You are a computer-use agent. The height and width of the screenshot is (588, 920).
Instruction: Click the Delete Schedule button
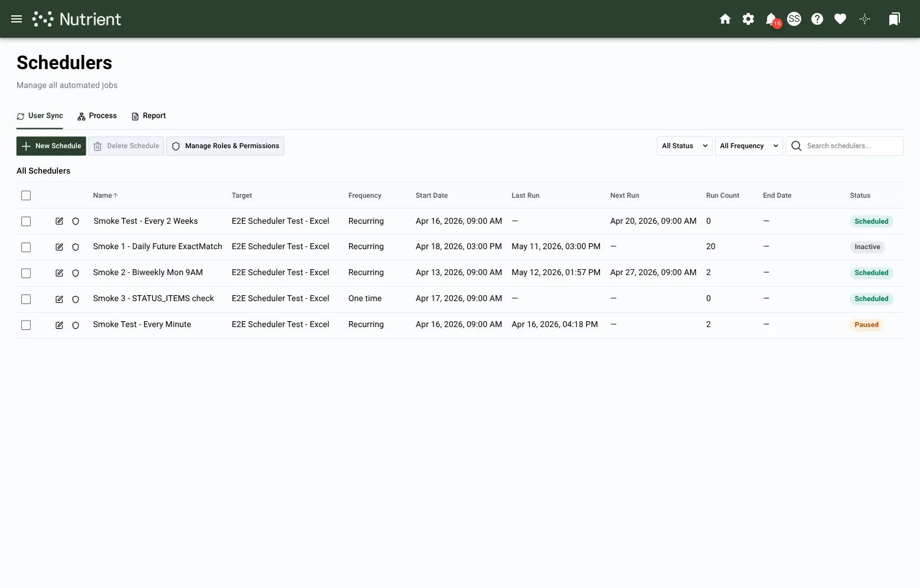[x=126, y=146]
